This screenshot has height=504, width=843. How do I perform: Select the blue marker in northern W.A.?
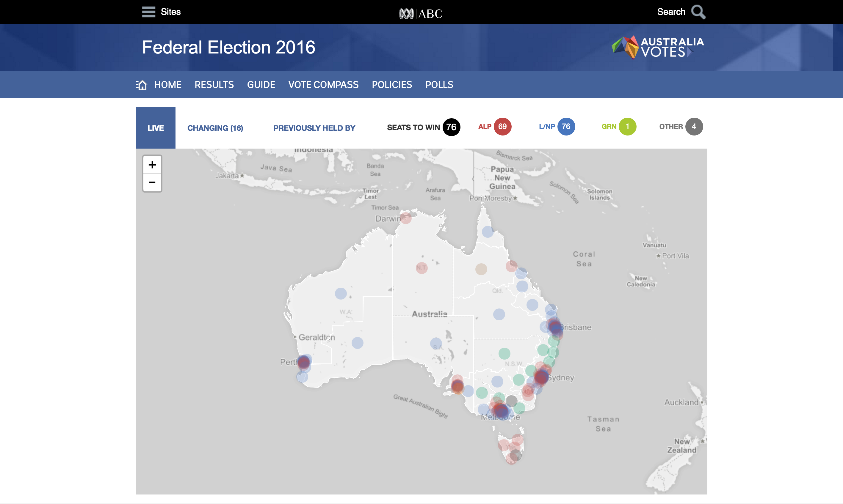click(x=341, y=293)
